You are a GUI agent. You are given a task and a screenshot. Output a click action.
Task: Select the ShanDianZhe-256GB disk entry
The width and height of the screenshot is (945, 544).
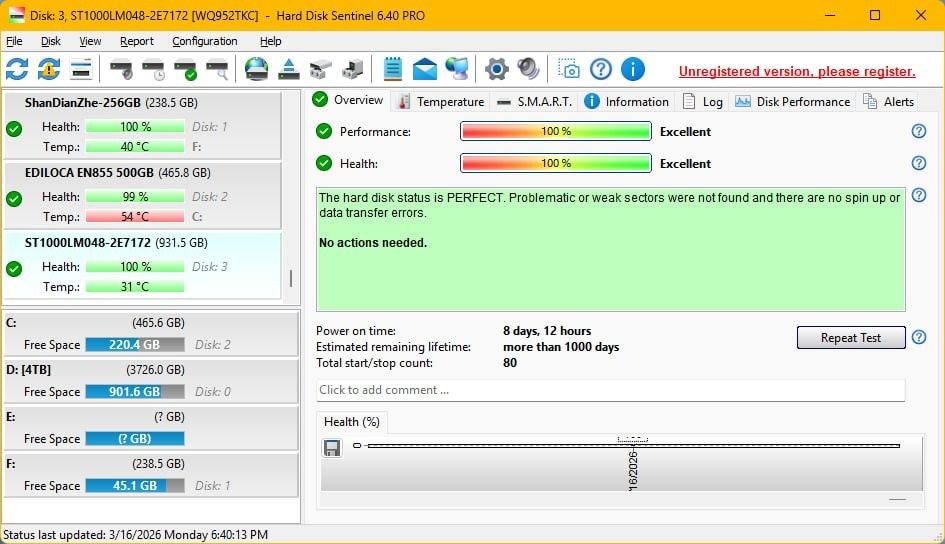142,125
